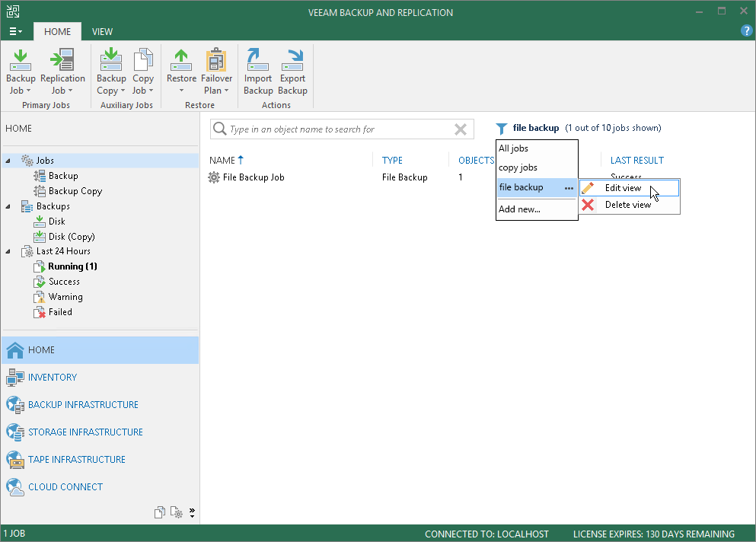Image resolution: width=756 pixels, height=542 pixels.
Task: Open the main application menu button
Action: pyautogui.click(x=15, y=31)
